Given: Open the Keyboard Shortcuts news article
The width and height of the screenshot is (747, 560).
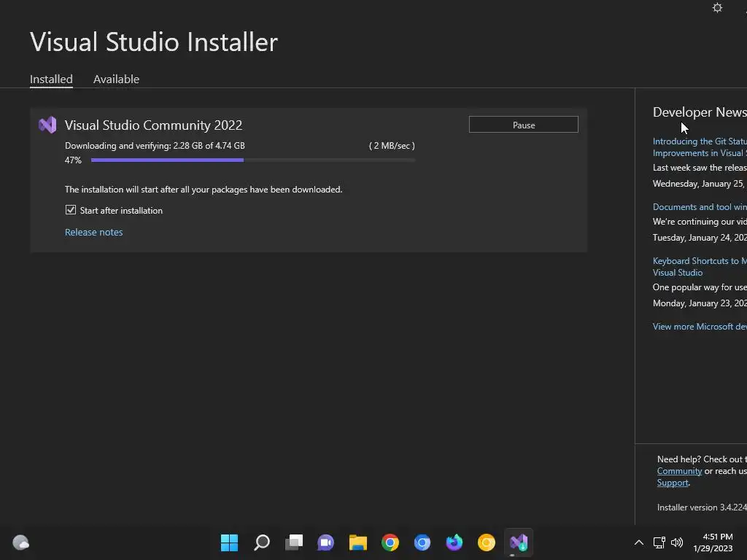Looking at the screenshot, I should [x=700, y=267].
